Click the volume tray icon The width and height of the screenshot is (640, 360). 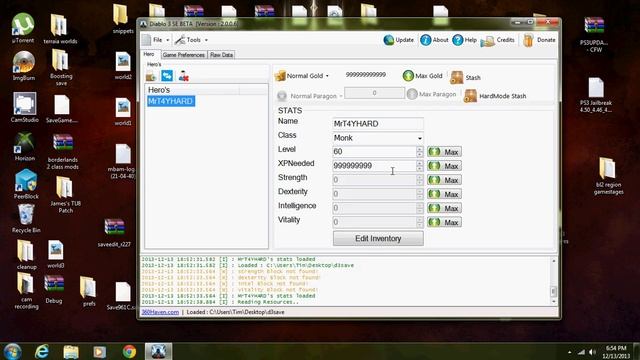(x=592, y=352)
